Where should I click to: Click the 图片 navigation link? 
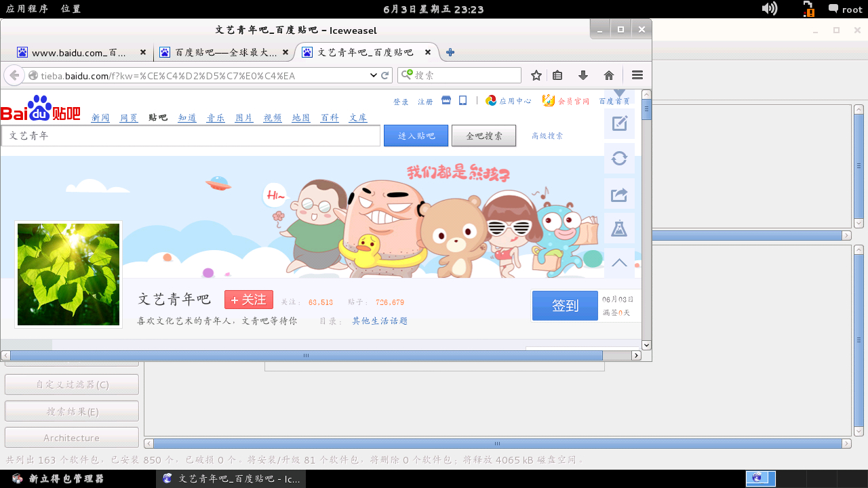click(244, 118)
